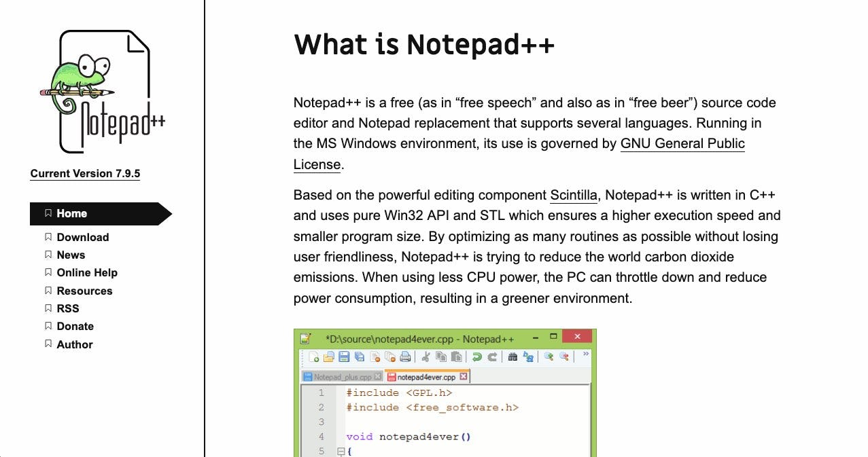
Task: Click the Open file folder icon
Action: tap(328, 358)
